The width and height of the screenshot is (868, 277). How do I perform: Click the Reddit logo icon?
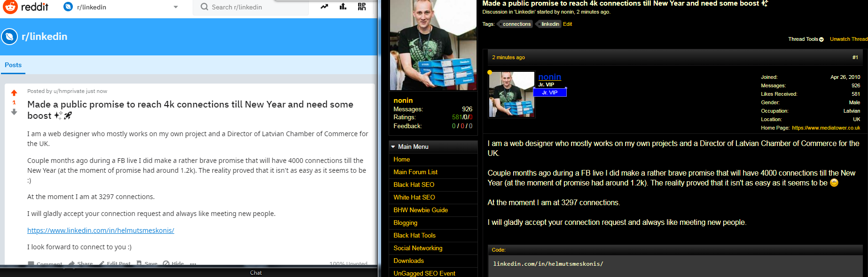tap(10, 7)
